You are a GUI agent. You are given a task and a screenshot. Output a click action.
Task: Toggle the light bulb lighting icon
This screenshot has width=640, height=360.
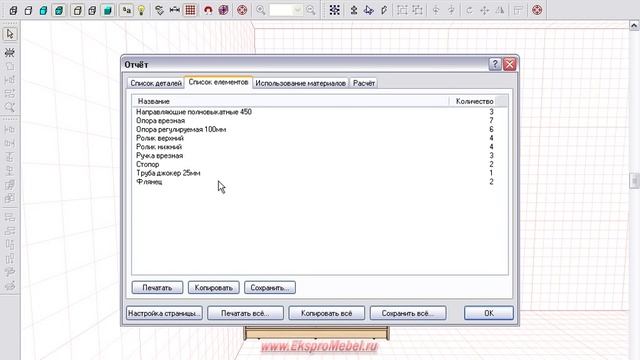point(141,10)
